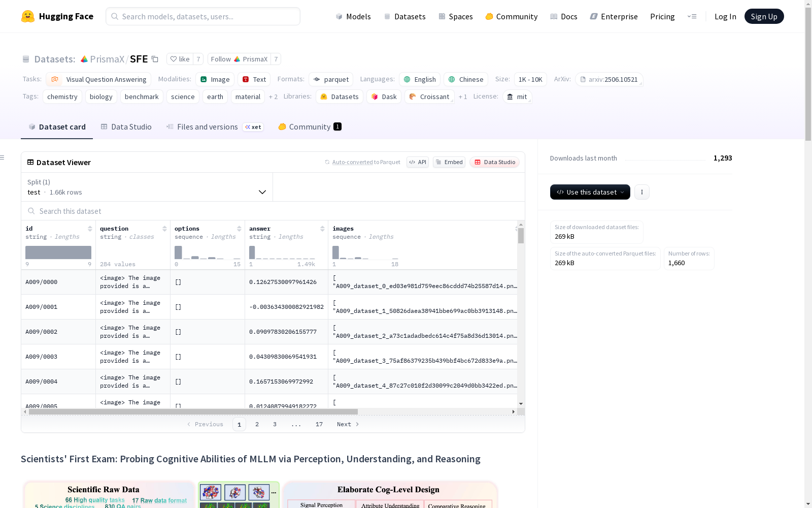Viewport: 812px width, 508px height.
Task: Click the table's horizontal scrollbar
Action: 193,411
